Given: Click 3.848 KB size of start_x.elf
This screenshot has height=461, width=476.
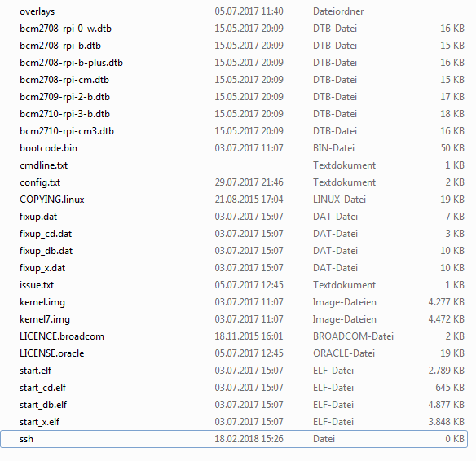Looking at the screenshot, I should click(x=447, y=422).
